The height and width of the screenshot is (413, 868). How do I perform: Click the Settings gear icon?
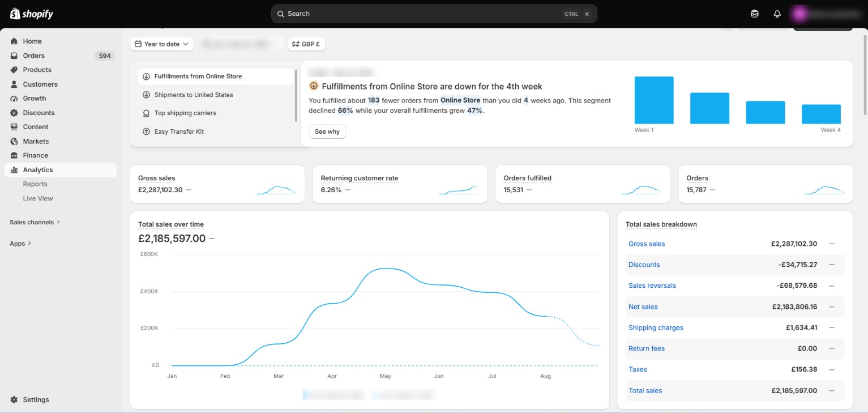click(14, 399)
